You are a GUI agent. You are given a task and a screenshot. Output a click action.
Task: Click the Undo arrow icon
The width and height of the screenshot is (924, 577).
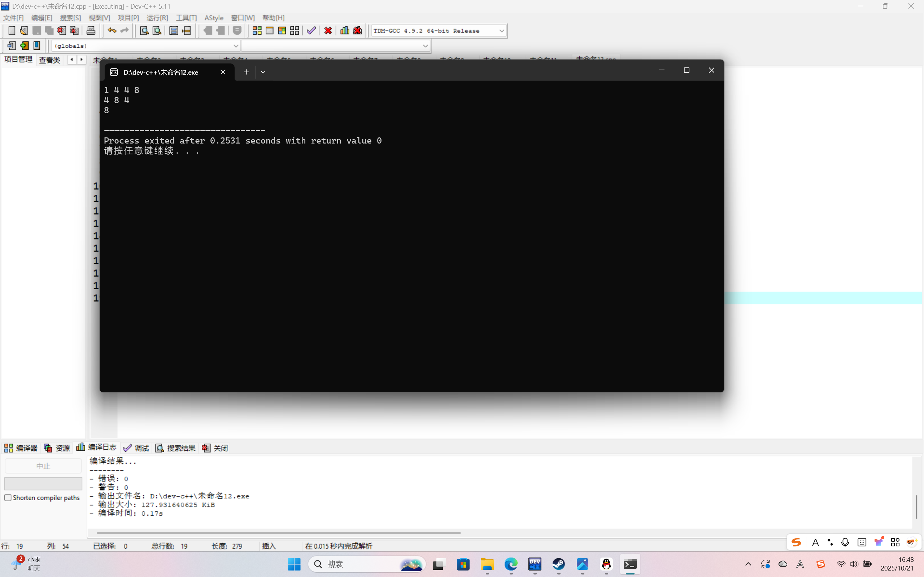[x=112, y=31]
